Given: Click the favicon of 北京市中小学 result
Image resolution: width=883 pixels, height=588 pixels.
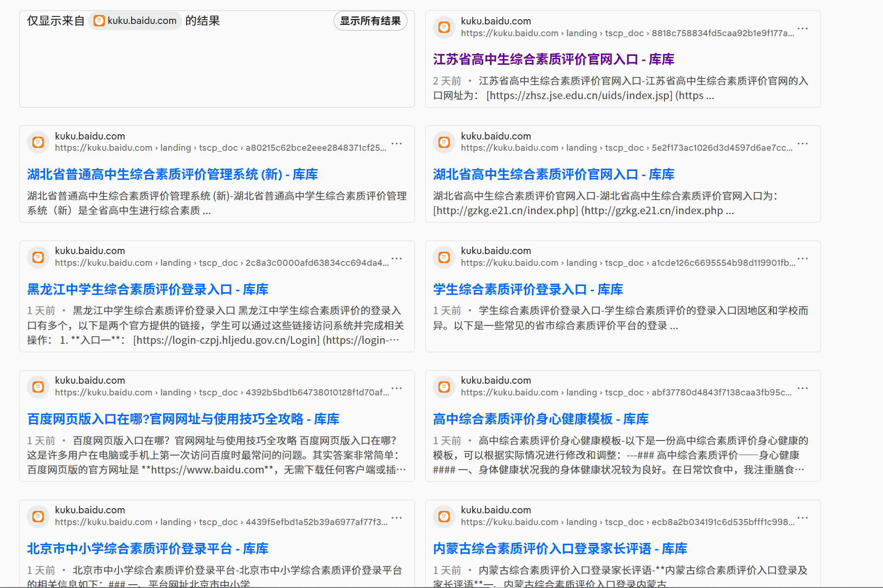Looking at the screenshot, I should [38, 517].
